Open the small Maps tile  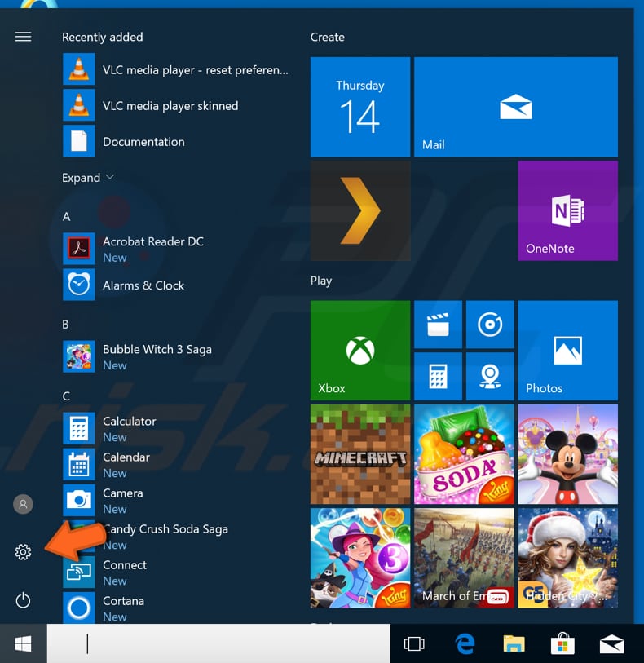[490, 376]
